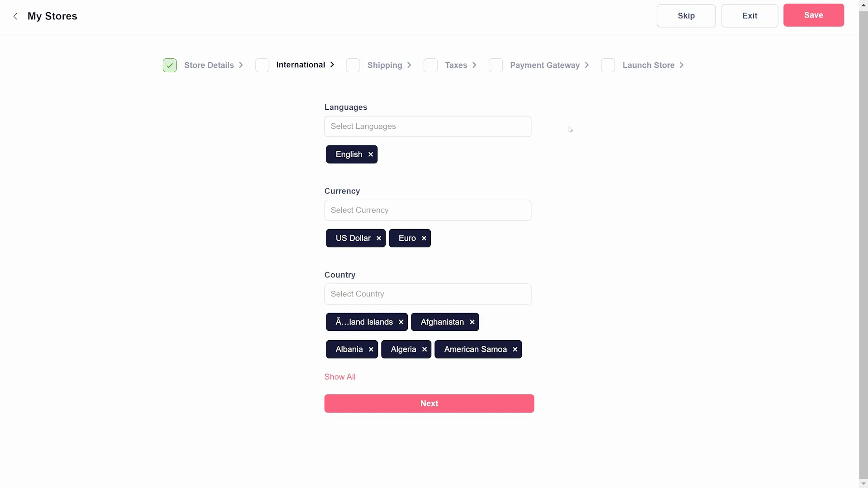The height and width of the screenshot is (488, 868).
Task: Open the Launch Store step
Action: tap(648, 65)
